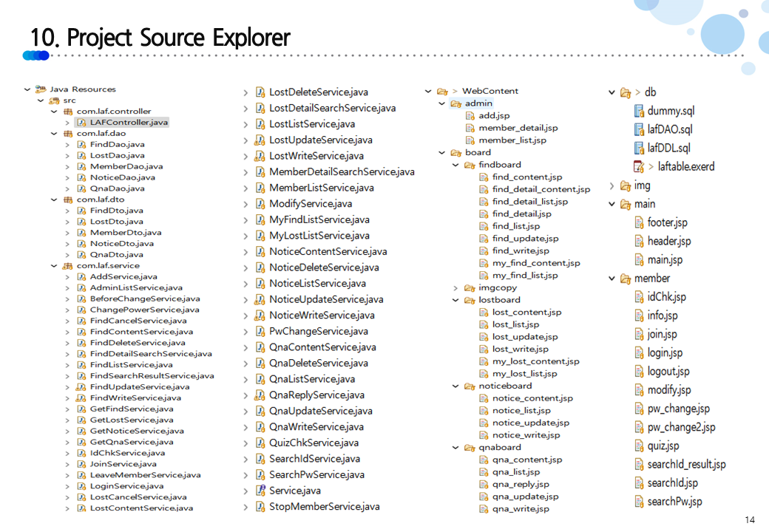Select MemberDetailSearchService.java file
The width and height of the screenshot is (769, 532).
tap(342, 172)
